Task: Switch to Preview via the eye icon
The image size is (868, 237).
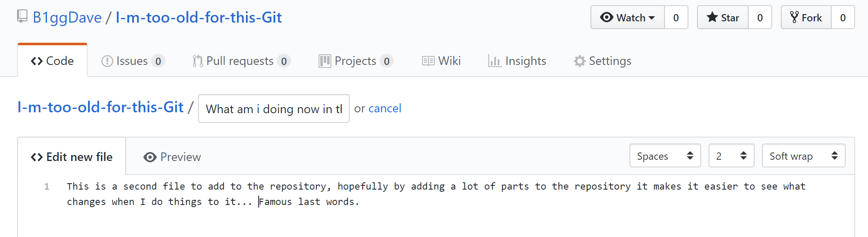Action: (150, 157)
